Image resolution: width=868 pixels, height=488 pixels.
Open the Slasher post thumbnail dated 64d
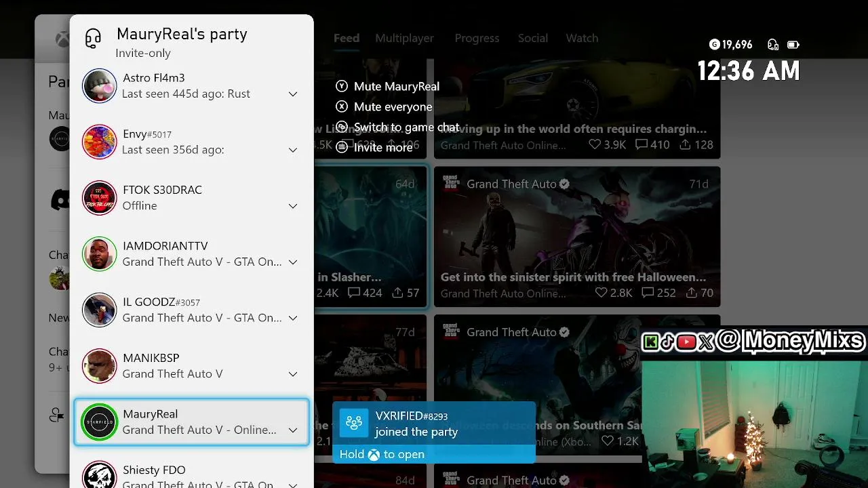point(371,237)
